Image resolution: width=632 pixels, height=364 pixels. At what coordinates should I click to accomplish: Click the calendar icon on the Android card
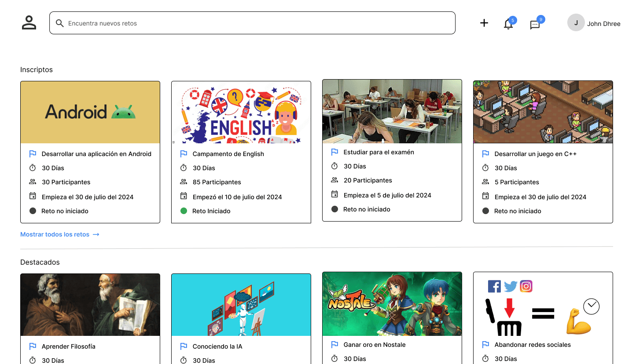(x=33, y=196)
